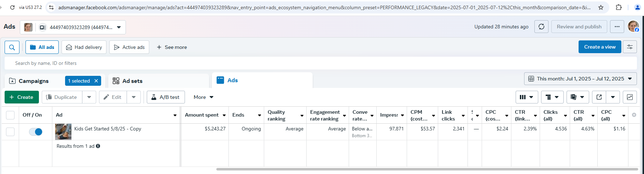Select the Kids Get Started ad checkbox
The width and height of the screenshot is (644, 174).
[x=10, y=132]
